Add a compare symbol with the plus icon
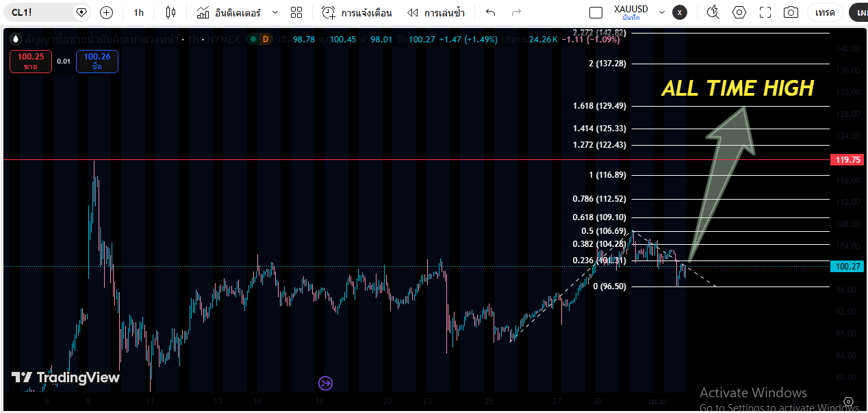868x413 pixels. (x=106, y=12)
